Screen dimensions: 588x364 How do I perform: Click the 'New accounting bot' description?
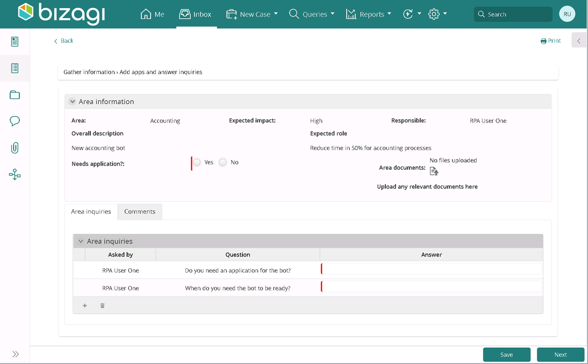pyautogui.click(x=98, y=148)
